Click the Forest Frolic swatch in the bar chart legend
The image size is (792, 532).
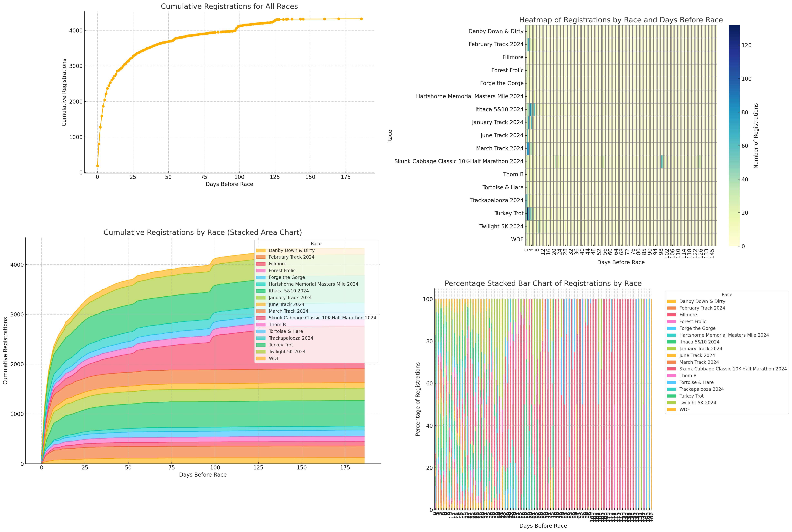tap(671, 322)
